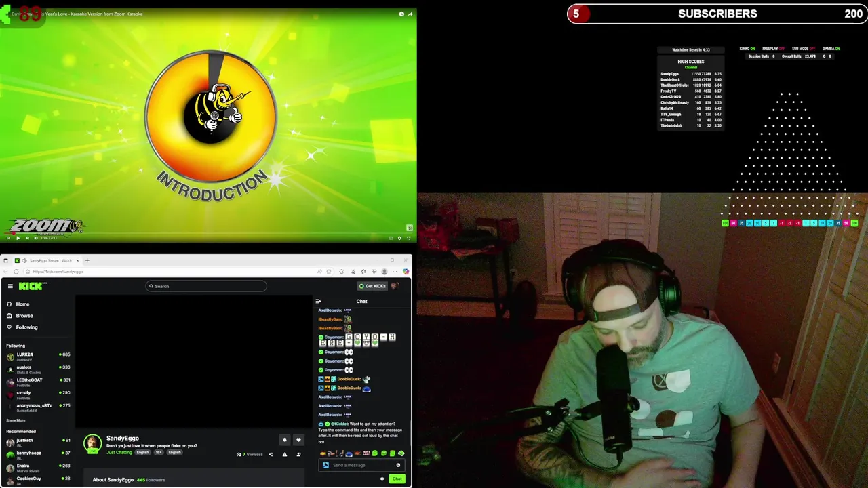Open karaoke video settings gear
Image resolution: width=868 pixels, height=488 pixels.
[399, 238]
